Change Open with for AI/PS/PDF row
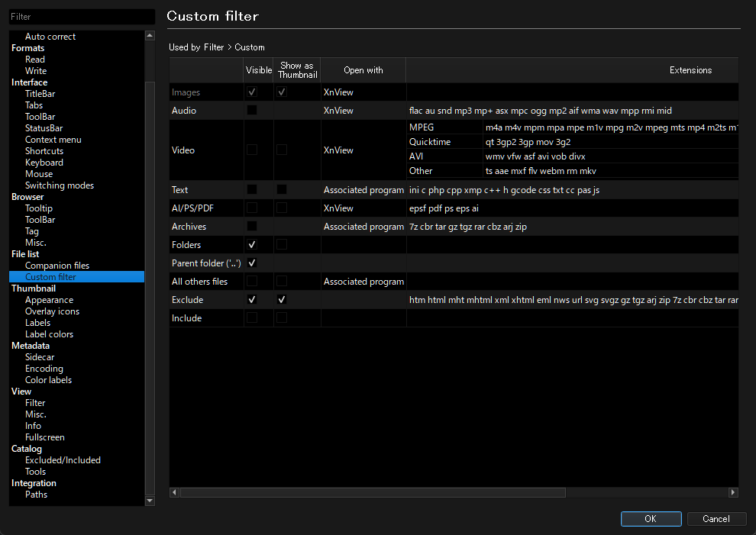The width and height of the screenshot is (756, 535). coord(363,208)
